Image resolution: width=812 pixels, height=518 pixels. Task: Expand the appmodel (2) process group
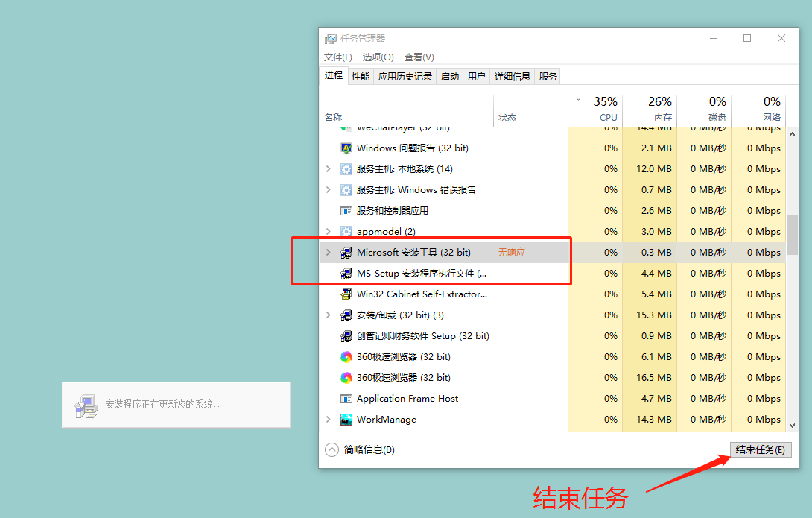[329, 232]
